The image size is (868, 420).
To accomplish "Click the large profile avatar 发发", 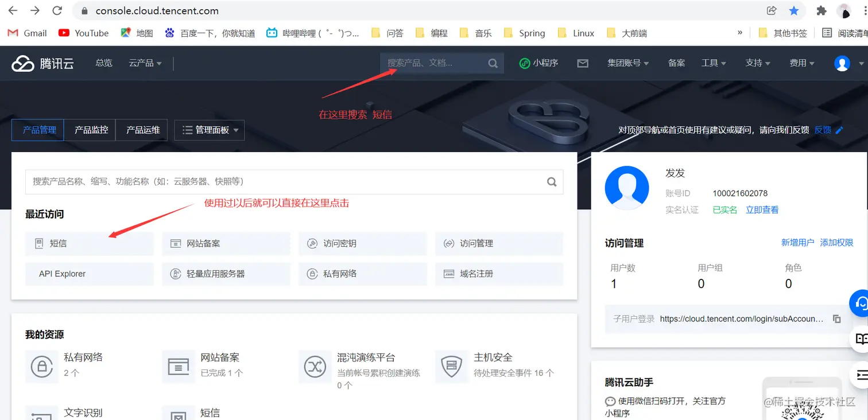I will click(x=627, y=188).
